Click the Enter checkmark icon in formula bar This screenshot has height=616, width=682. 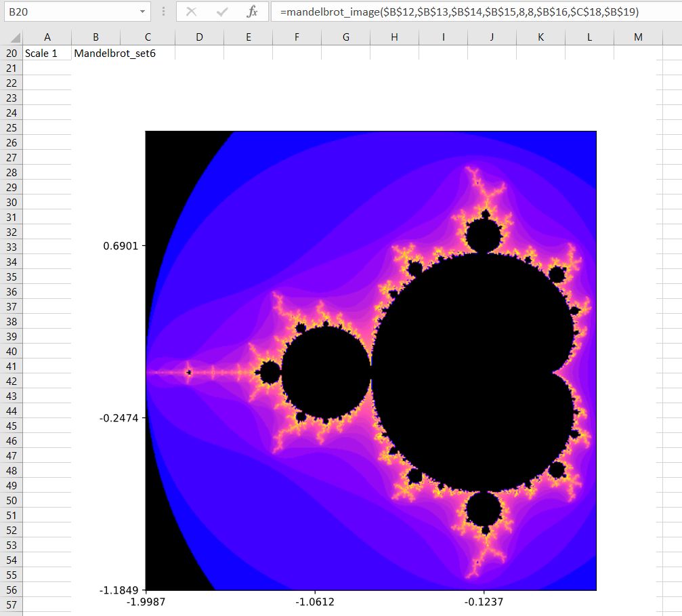coord(222,12)
